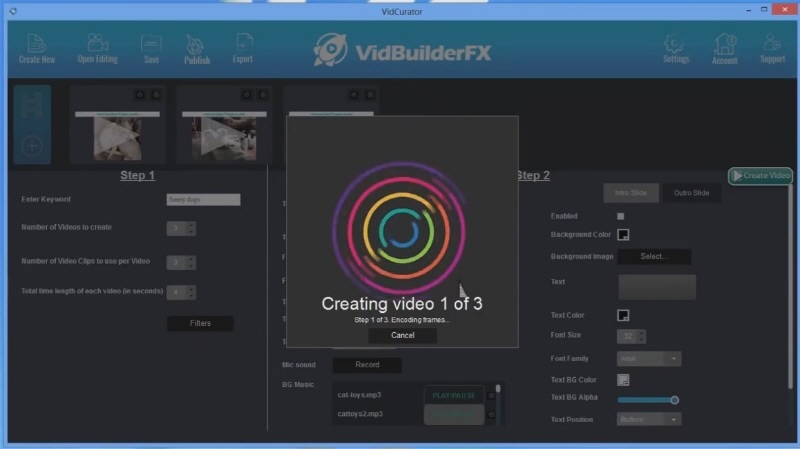Click the Create Video button
Viewport: 800px width, 449px height.
[760, 176]
